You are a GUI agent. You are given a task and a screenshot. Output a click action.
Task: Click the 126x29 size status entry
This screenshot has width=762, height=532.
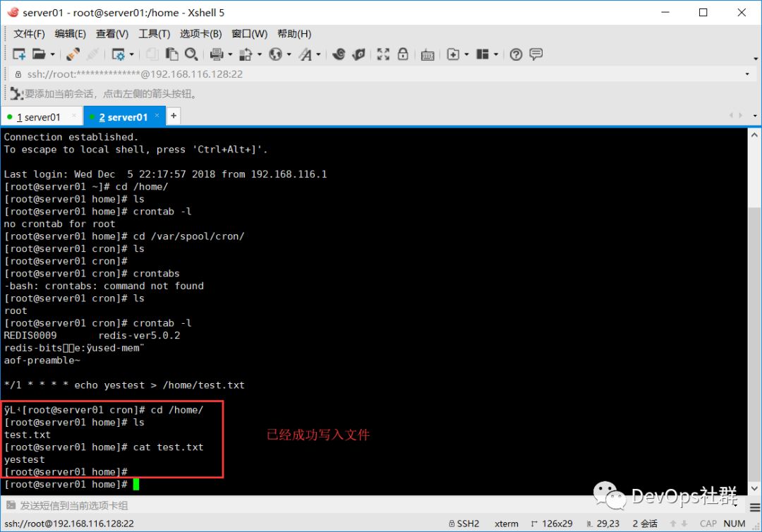click(552, 524)
